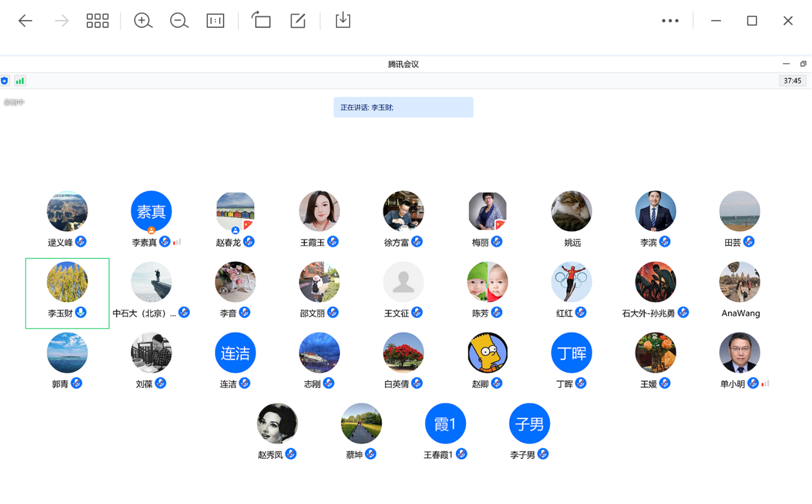Click the green network signal indicator
This screenshot has width=812, height=504.
tap(20, 81)
